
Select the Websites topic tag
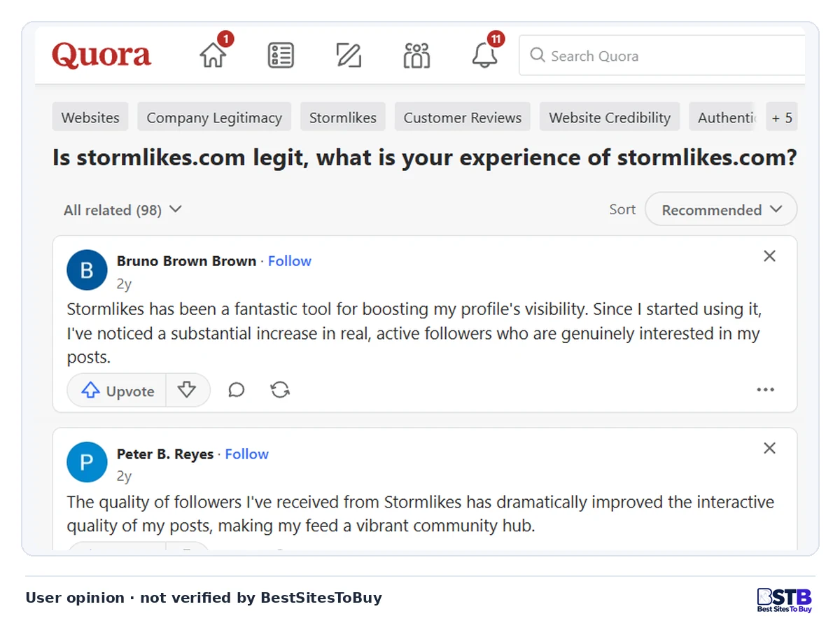point(90,117)
